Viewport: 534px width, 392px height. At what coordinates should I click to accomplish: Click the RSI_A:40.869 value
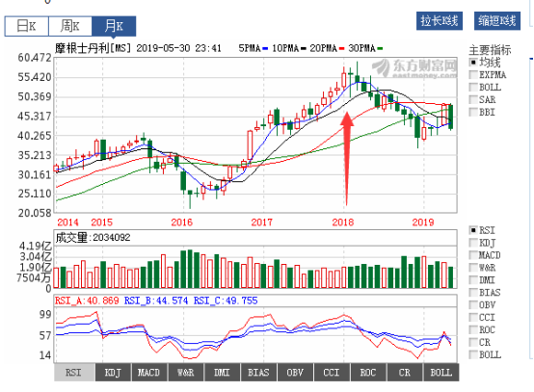pyautogui.click(x=87, y=301)
